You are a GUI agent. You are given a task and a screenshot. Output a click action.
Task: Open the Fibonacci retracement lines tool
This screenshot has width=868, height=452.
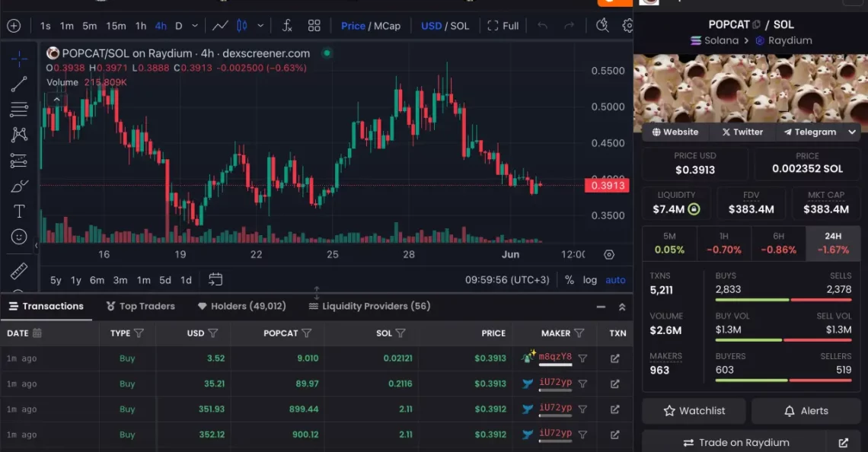(x=19, y=109)
